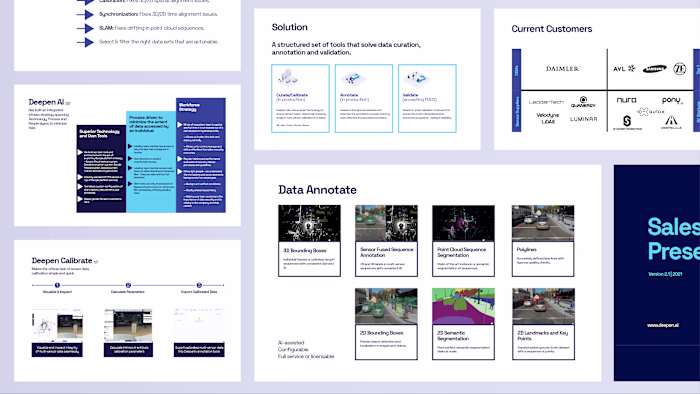700x394 pixels.
Task: Click the Curate/Calibrate card illustration icon
Action: [x=287, y=78]
